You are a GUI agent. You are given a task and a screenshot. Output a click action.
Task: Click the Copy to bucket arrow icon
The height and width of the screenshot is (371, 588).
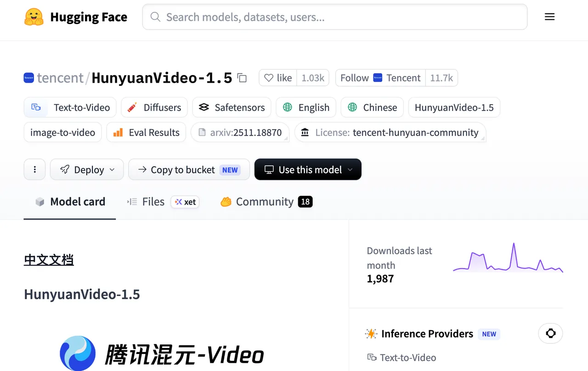142,170
